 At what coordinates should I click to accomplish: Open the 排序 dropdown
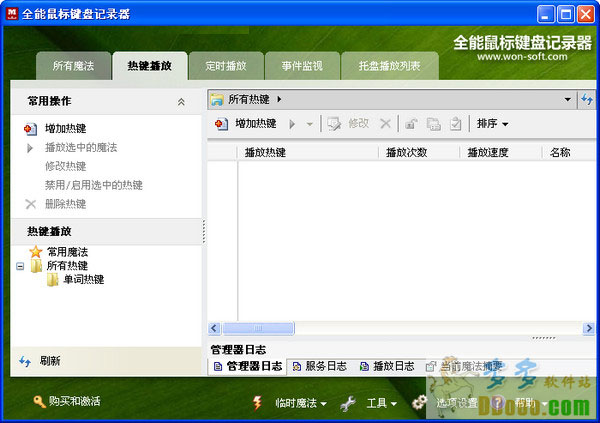click(492, 124)
